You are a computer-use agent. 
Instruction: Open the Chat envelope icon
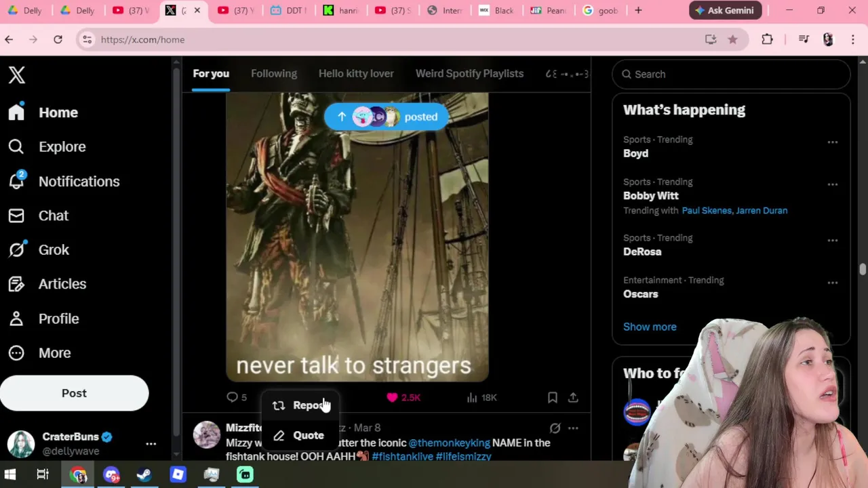coord(16,216)
